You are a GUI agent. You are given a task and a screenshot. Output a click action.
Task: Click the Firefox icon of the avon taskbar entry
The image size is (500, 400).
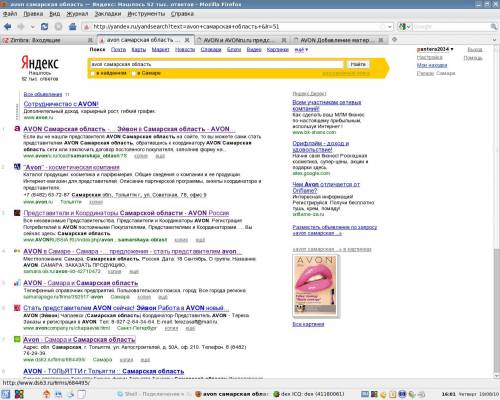(198, 394)
